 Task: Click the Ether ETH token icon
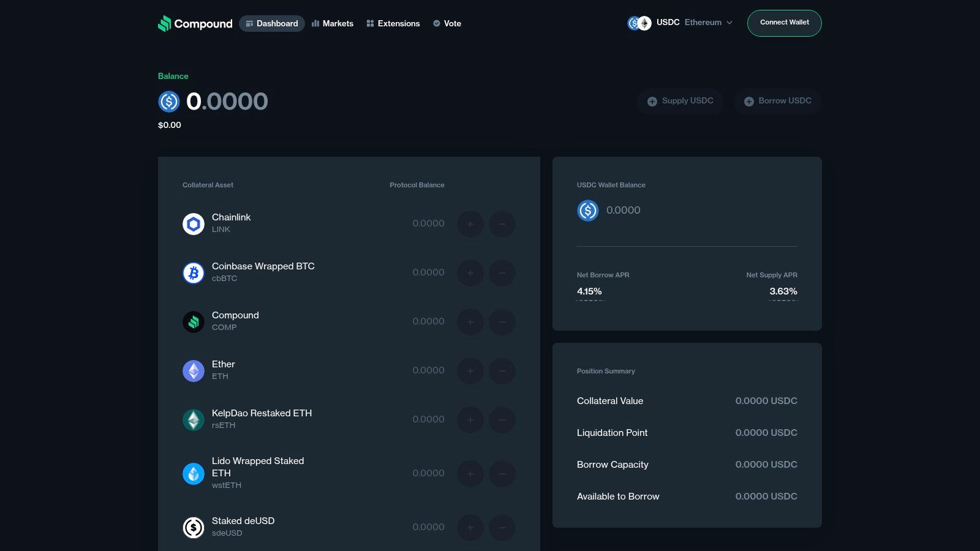pos(194,371)
